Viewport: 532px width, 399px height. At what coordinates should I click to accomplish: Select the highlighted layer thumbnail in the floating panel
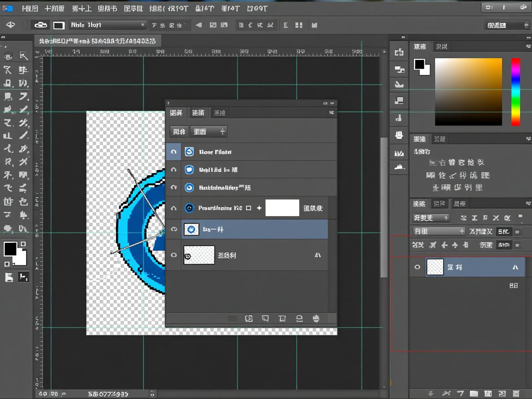(191, 229)
